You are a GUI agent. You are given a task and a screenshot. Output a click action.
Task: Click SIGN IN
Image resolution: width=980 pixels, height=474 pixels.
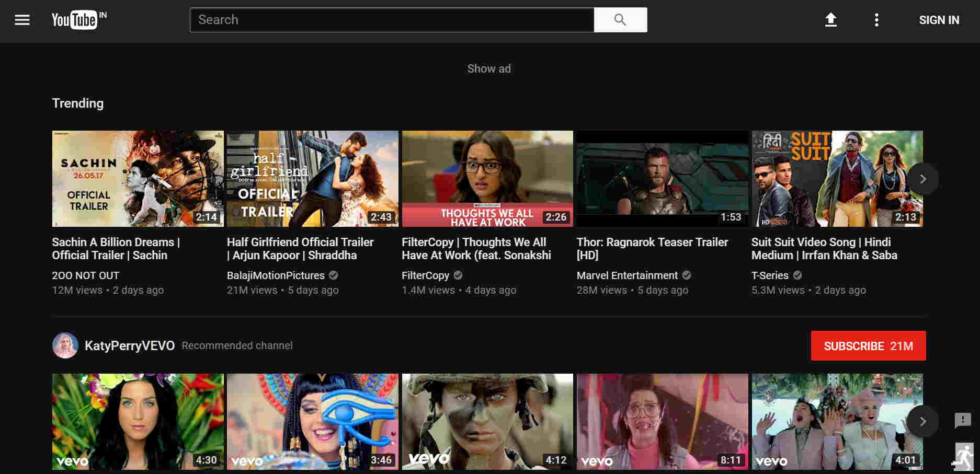(x=939, y=20)
